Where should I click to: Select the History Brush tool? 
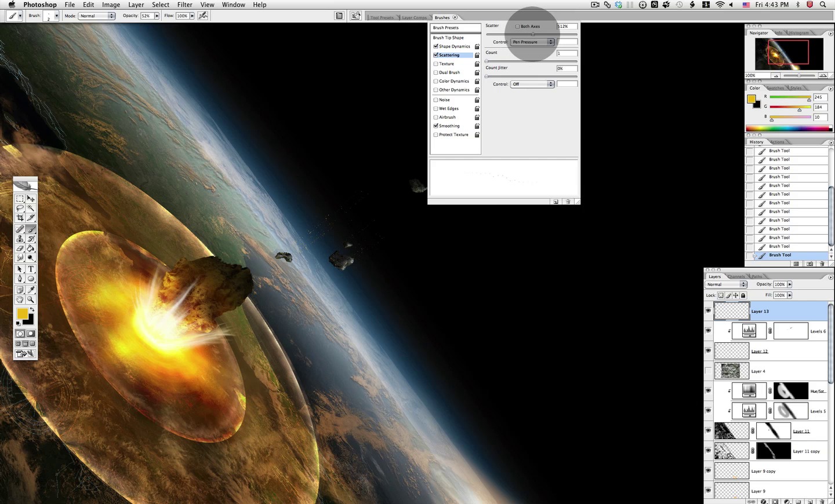[31, 239]
